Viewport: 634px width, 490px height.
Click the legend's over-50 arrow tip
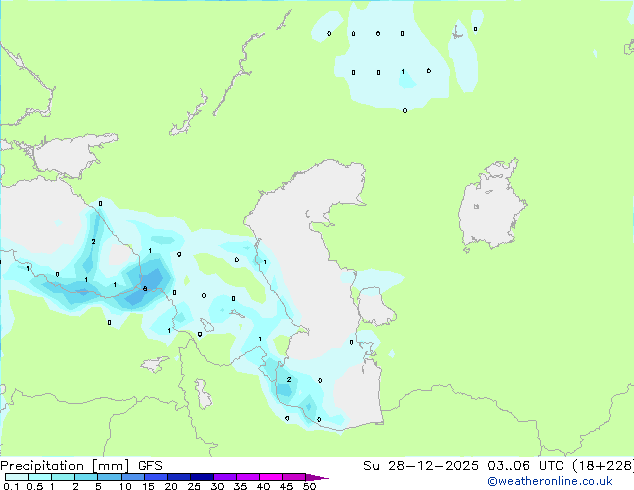tap(317, 477)
